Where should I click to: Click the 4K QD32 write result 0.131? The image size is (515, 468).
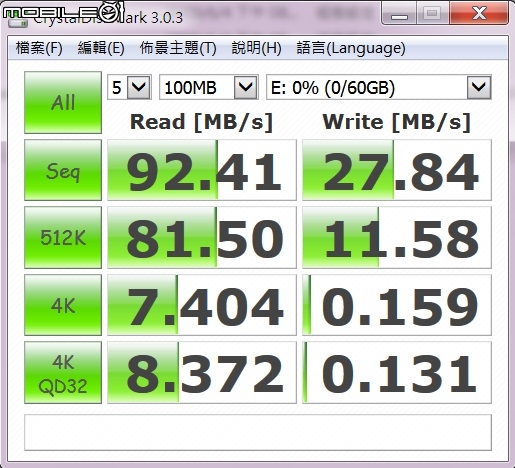click(397, 373)
